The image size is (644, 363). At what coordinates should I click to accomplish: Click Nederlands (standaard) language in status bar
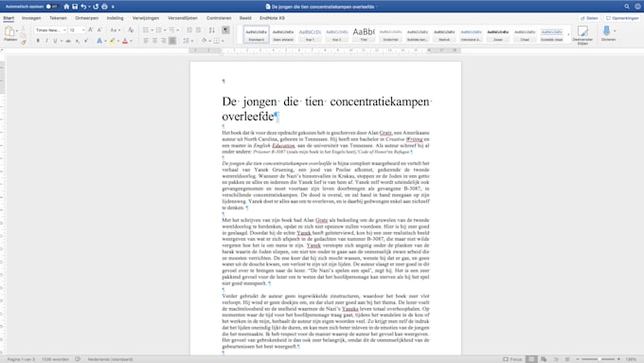110,359
